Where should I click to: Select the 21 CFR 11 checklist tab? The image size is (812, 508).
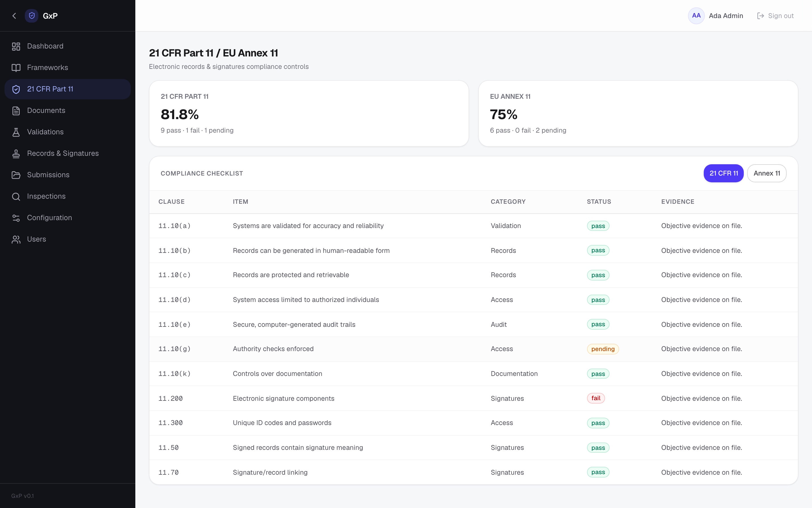(x=723, y=173)
